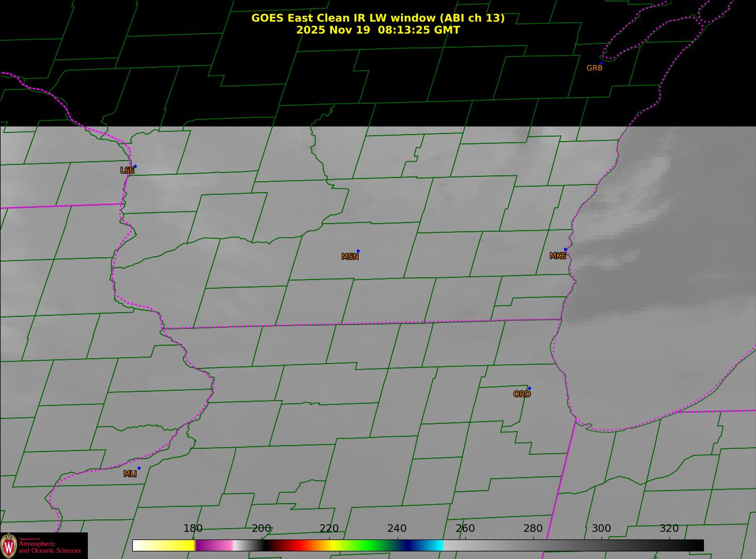Click the blue station dot at MLI

[139, 468]
